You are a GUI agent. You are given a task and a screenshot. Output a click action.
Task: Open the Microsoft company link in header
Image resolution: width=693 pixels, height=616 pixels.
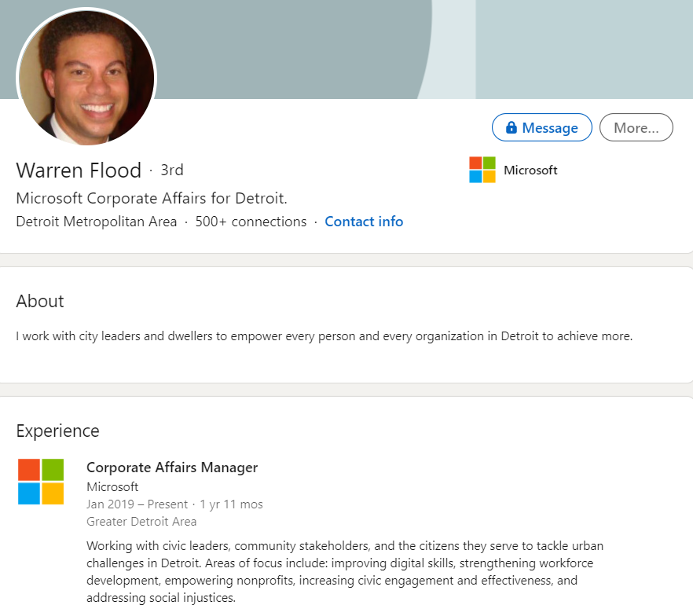pos(530,170)
